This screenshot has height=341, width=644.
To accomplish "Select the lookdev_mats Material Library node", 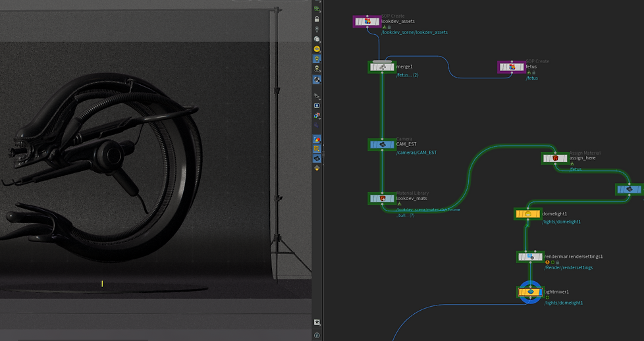I will [382, 198].
